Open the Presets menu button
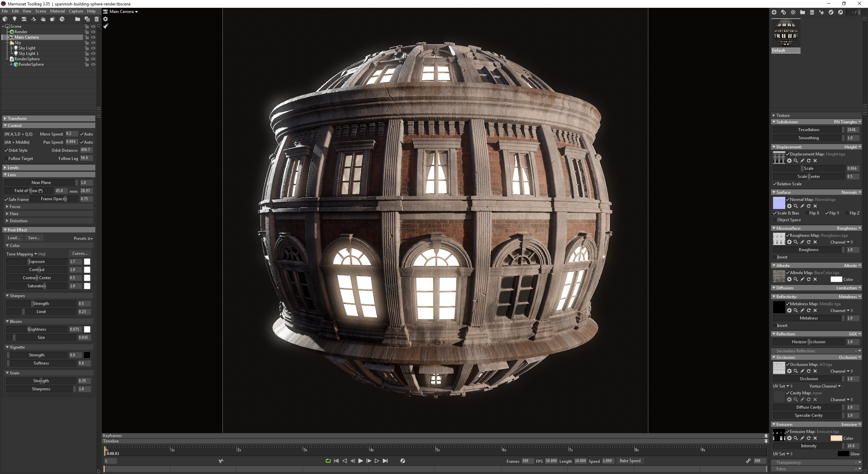This screenshot has height=474, width=868. [83, 239]
